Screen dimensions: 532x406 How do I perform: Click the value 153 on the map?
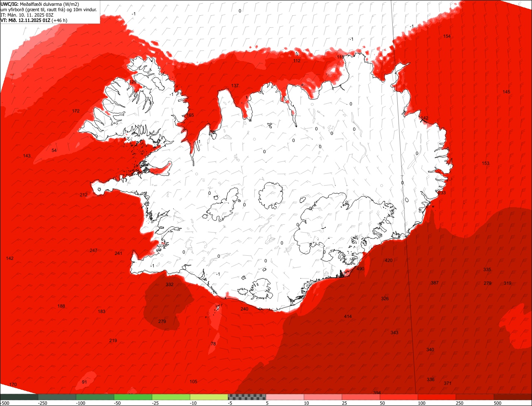(x=485, y=163)
